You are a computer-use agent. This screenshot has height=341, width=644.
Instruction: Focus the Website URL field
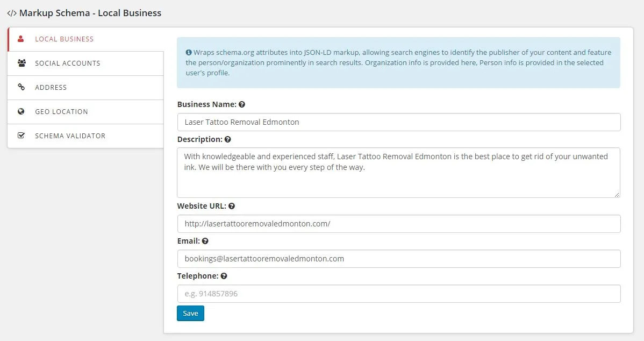pos(399,224)
